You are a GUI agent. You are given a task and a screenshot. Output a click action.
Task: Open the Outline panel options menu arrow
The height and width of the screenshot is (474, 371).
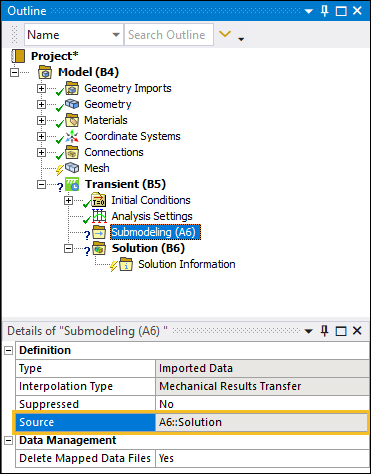309,11
